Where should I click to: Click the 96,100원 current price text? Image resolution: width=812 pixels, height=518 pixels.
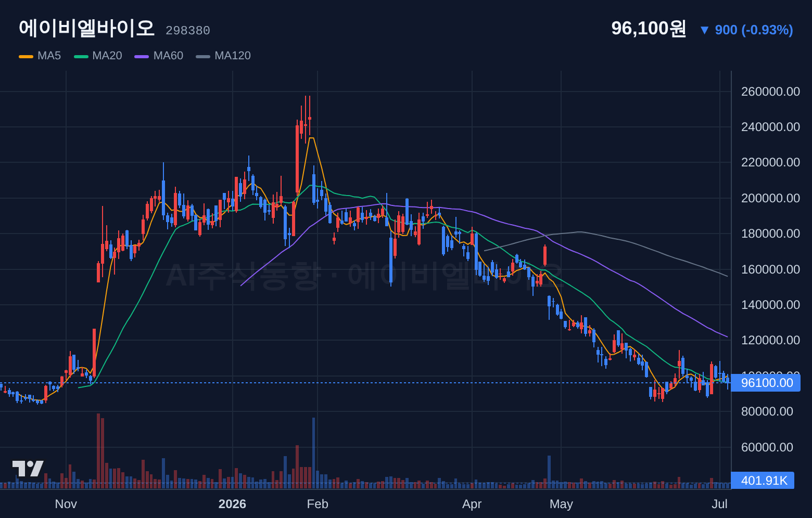tap(649, 29)
